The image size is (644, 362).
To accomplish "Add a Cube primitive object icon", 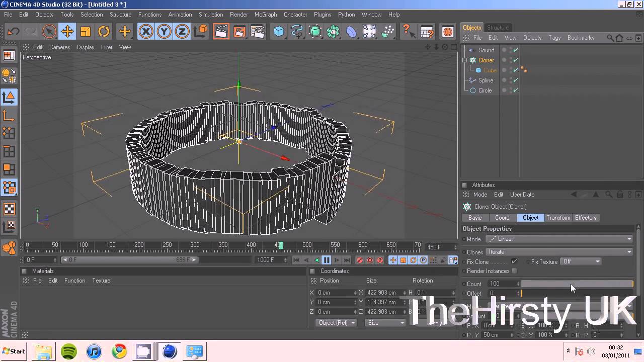I will (x=279, y=32).
